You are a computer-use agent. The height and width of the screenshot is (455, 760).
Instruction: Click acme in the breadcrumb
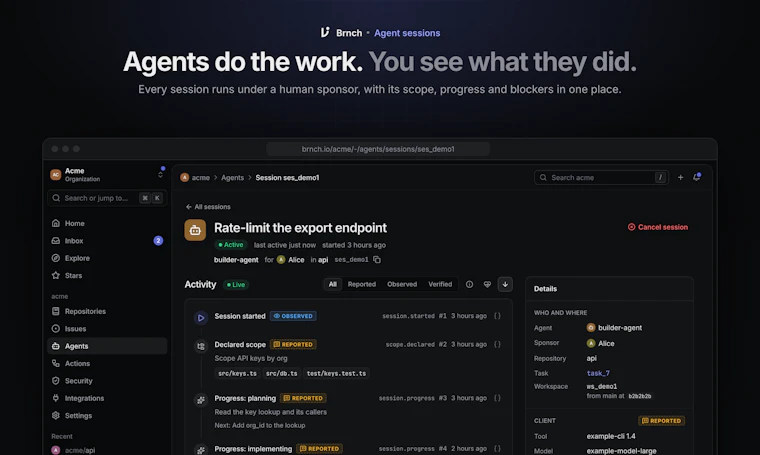point(201,178)
